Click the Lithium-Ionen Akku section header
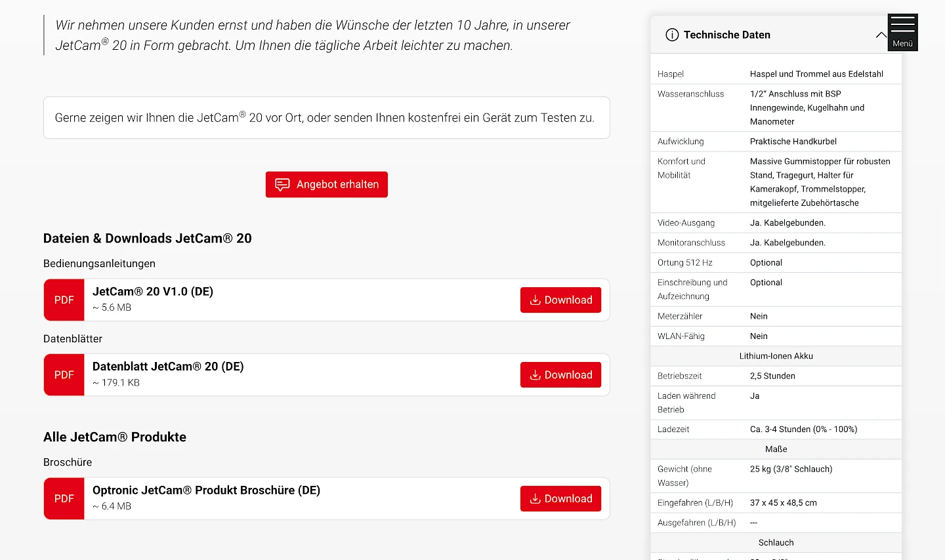The height and width of the screenshot is (560, 945). tap(776, 356)
